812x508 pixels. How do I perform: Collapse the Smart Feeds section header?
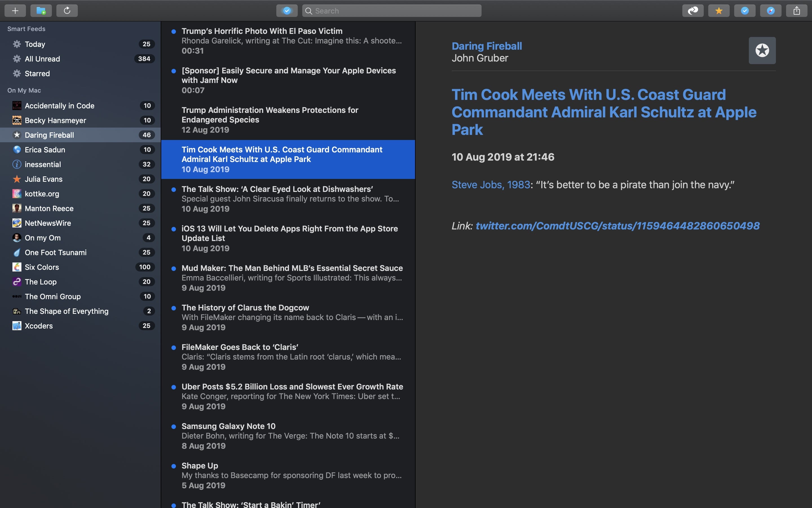(27, 29)
